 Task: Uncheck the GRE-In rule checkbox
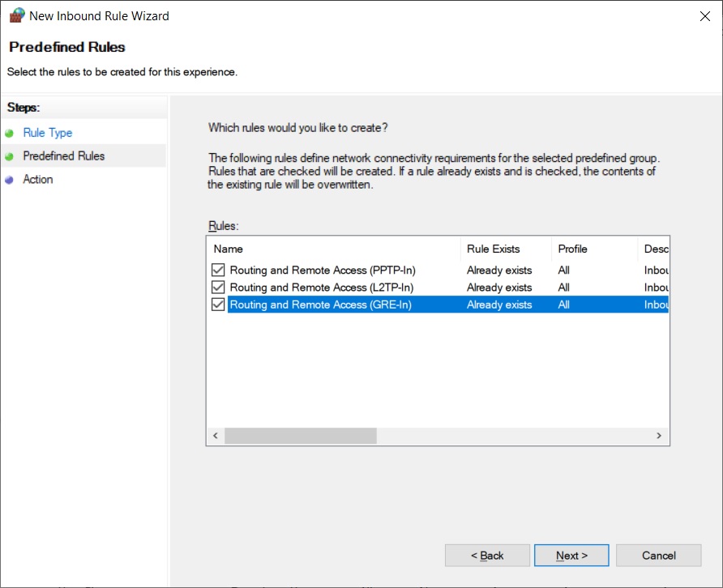click(x=218, y=305)
